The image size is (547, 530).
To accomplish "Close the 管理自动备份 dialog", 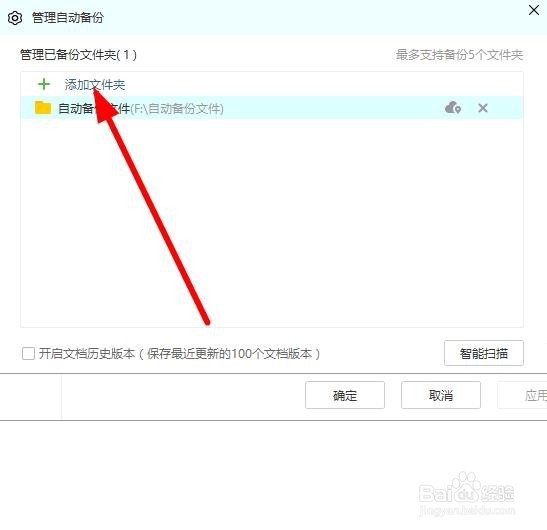I will [x=533, y=10].
